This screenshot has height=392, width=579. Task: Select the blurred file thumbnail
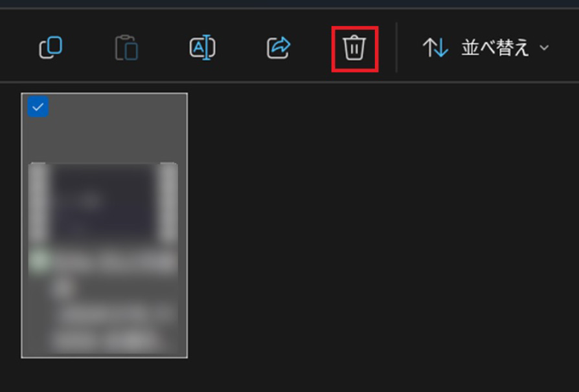104,225
